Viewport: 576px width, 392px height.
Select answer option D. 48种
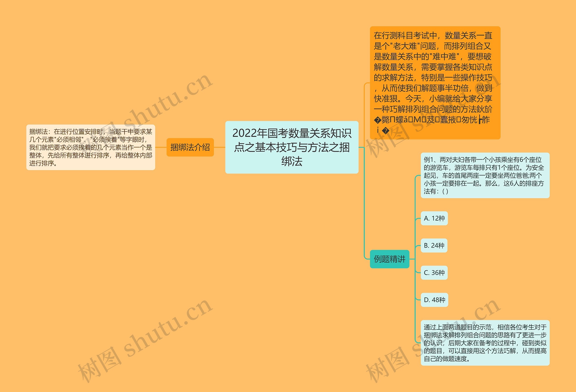(434, 300)
